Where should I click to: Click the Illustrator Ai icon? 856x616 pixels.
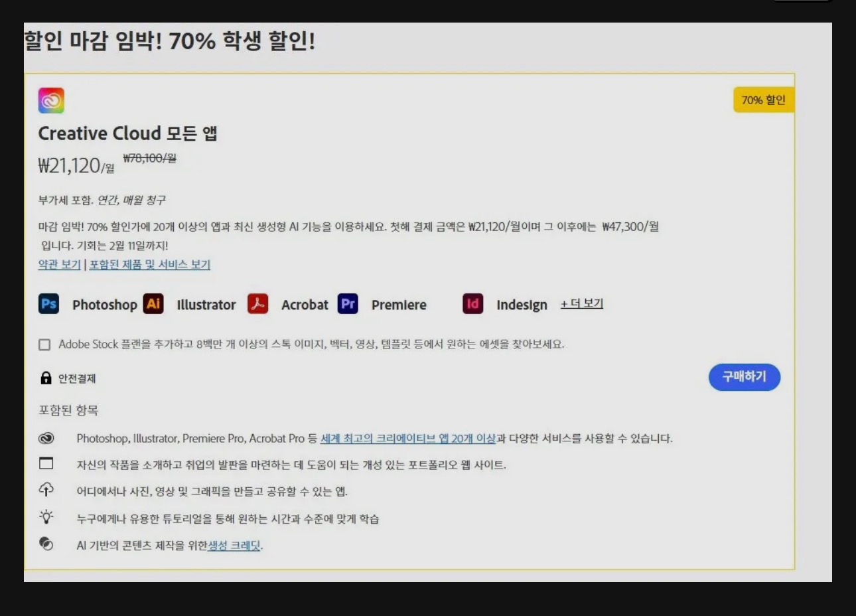pos(153,303)
